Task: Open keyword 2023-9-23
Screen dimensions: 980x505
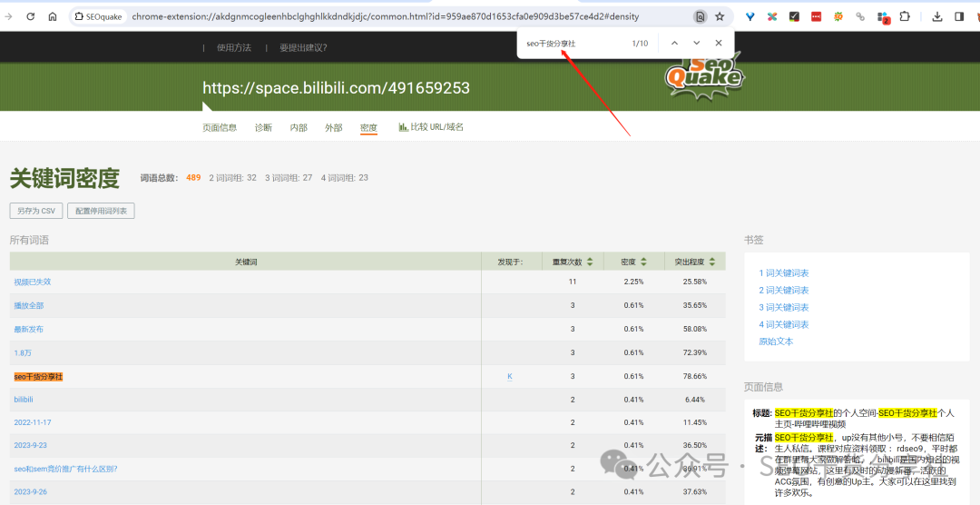Action: tap(31, 446)
